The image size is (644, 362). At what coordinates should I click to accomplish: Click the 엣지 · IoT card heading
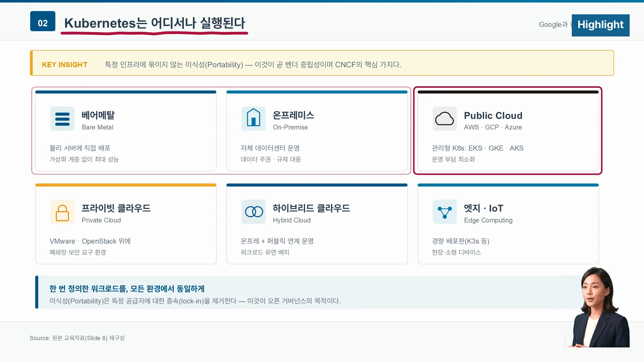coord(483,208)
